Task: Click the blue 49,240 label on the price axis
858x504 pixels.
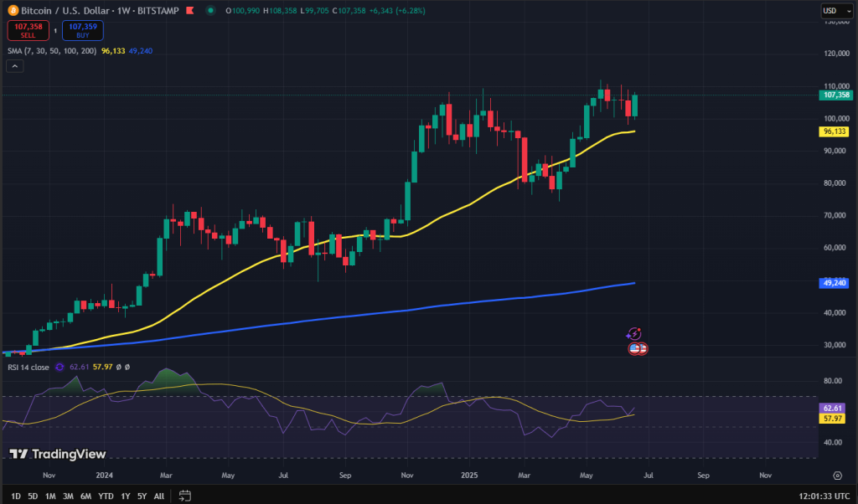Action: 834,283
